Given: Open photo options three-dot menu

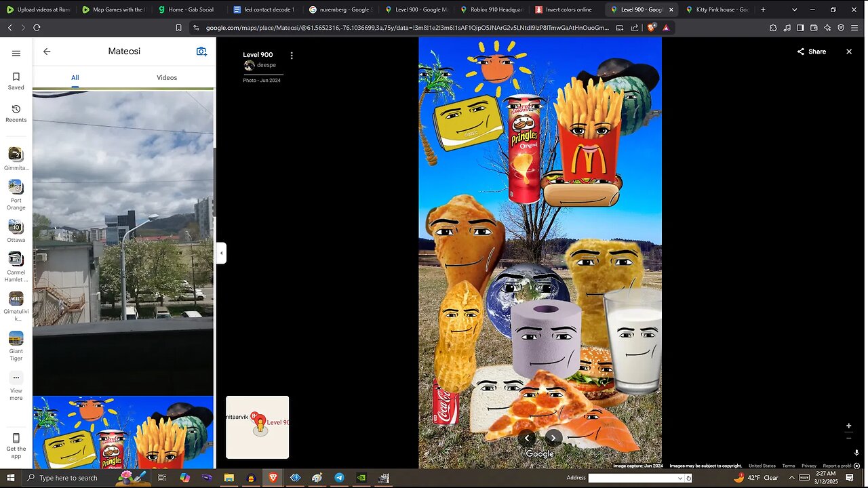Looking at the screenshot, I should [x=292, y=56].
